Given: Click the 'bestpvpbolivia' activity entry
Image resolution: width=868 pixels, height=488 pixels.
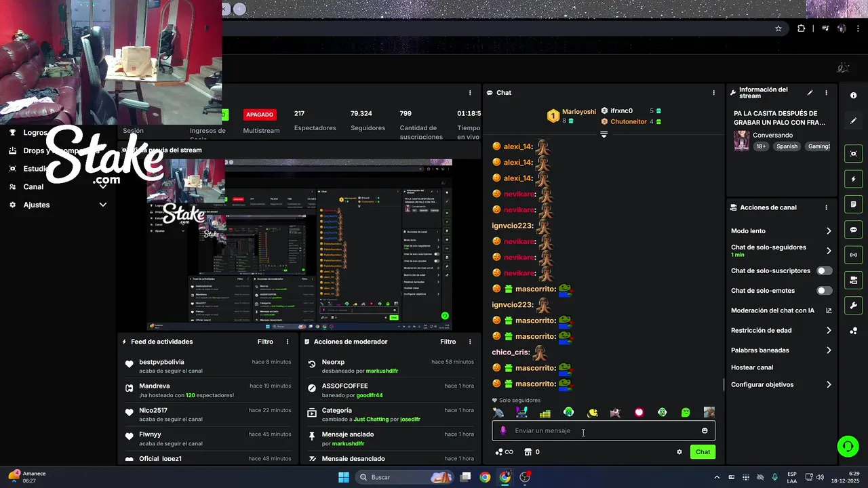Looking at the screenshot, I should pyautogui.click(x=208, y=366).
